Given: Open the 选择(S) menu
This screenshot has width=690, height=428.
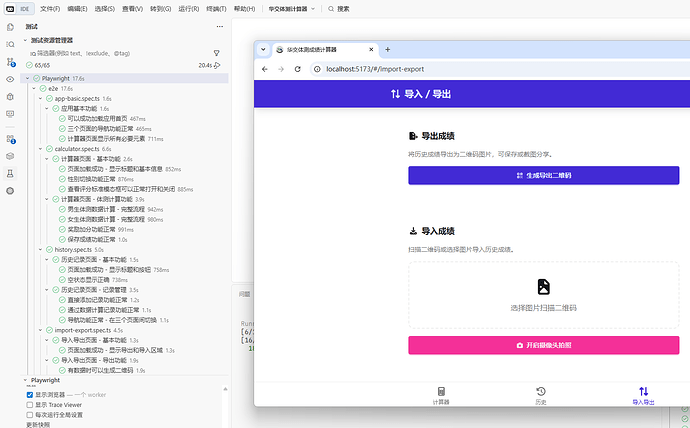Looking at the screenshot, I should pyautogui.click(x=104, y=9).
